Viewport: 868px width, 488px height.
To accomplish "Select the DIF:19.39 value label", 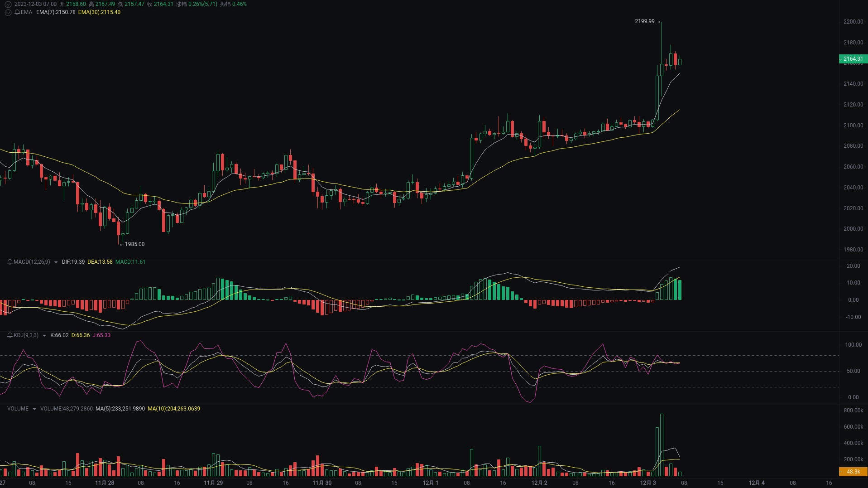I will pyautogui.click(x=72, y=262).
